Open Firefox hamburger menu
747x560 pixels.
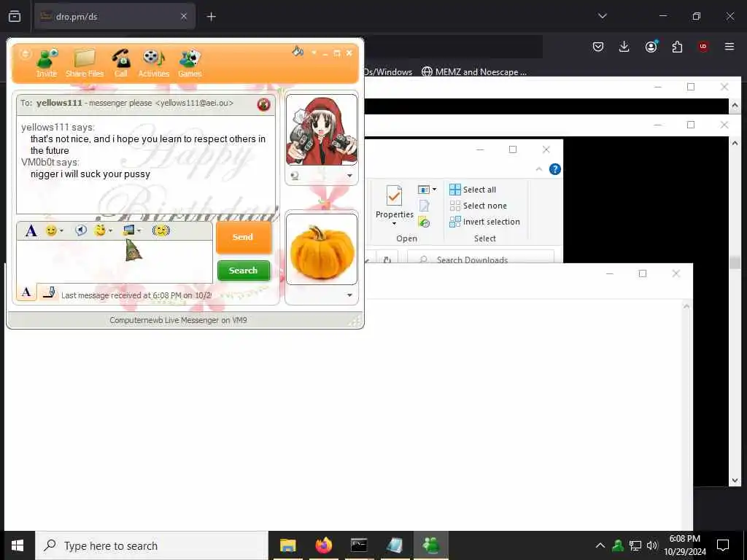pos(729,47)
